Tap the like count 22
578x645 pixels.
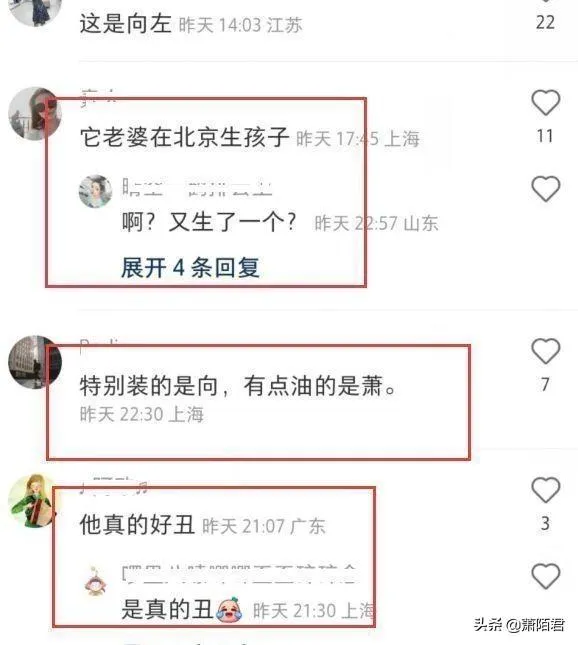(x=546, y=22)
